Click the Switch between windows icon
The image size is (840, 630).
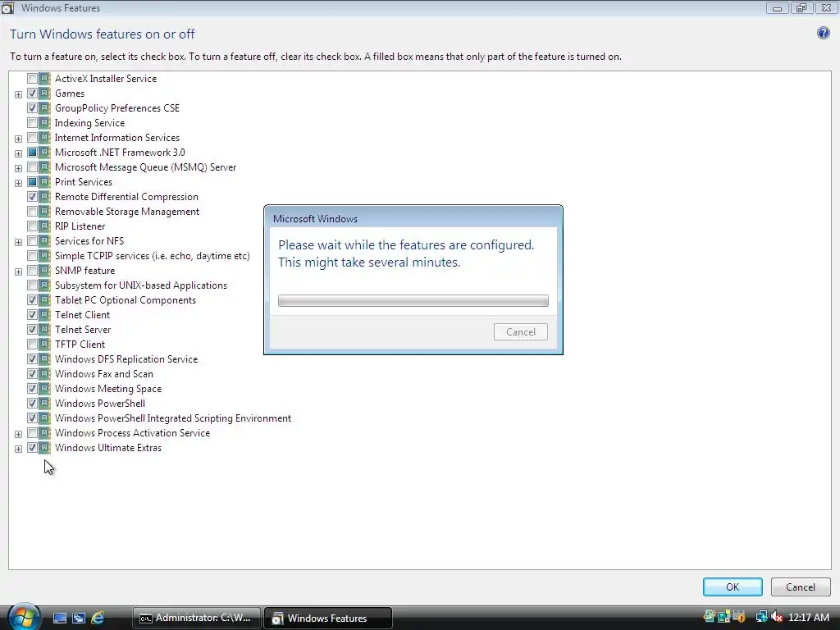(x=79, y=618)
